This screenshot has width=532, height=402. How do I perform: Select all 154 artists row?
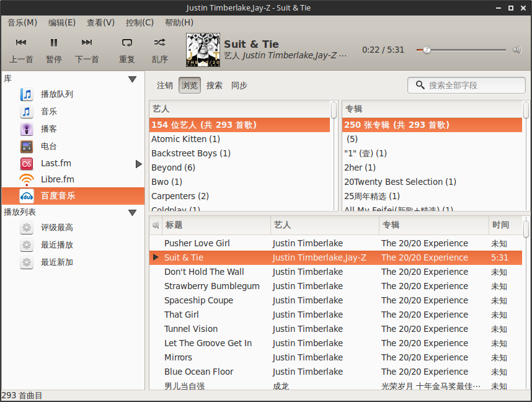239,125
